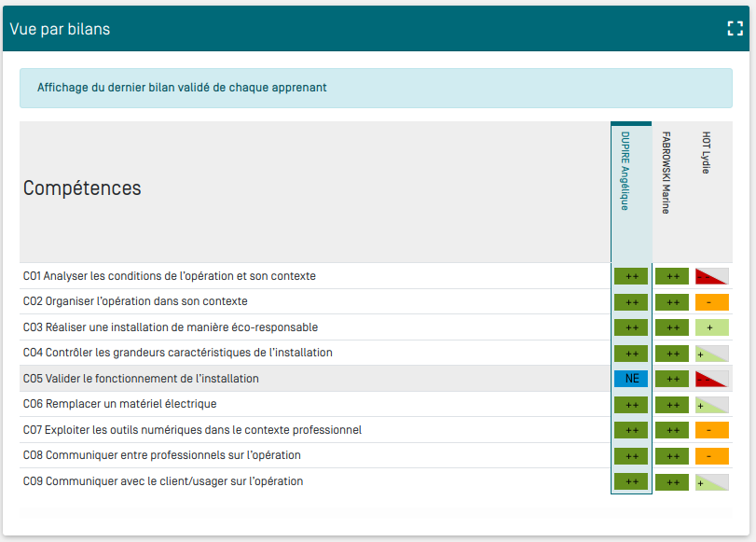Click HOT Lydie's orange minus cell for C02
Screen dimensions: 756x542
click(711, 302)
